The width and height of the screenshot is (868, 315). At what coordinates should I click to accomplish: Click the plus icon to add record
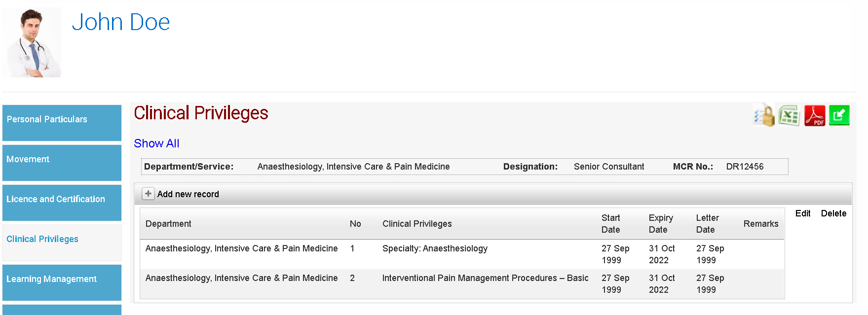pos(148,194)
